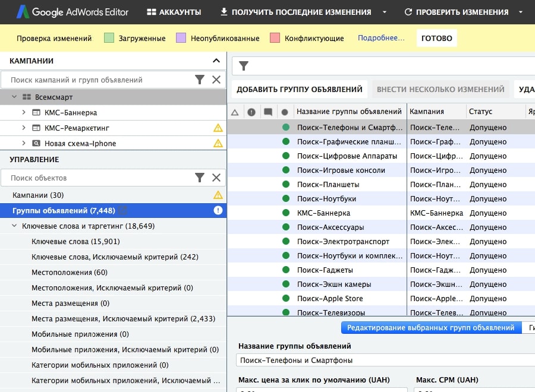Collapse the Кампании panel with chevron

pos(216,61)
